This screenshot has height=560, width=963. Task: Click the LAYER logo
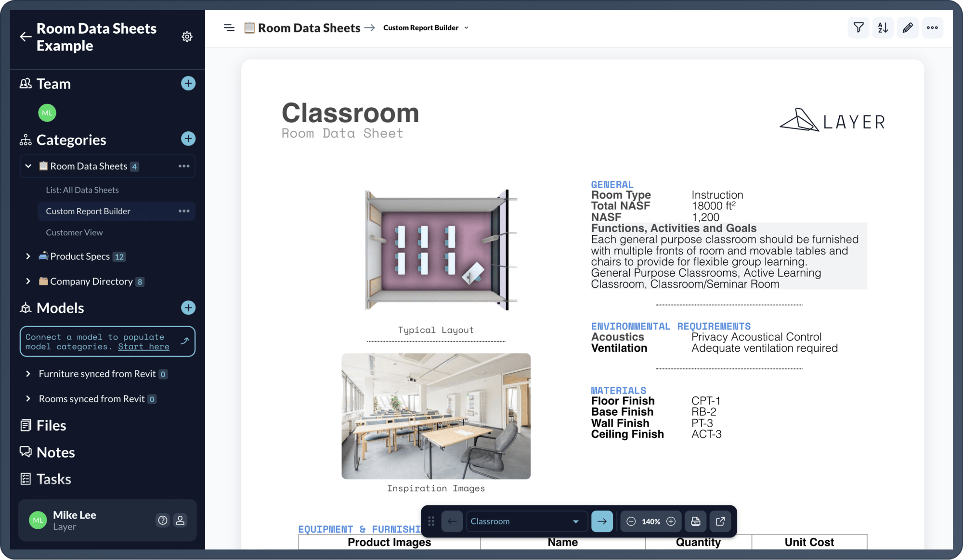(833, 120)
